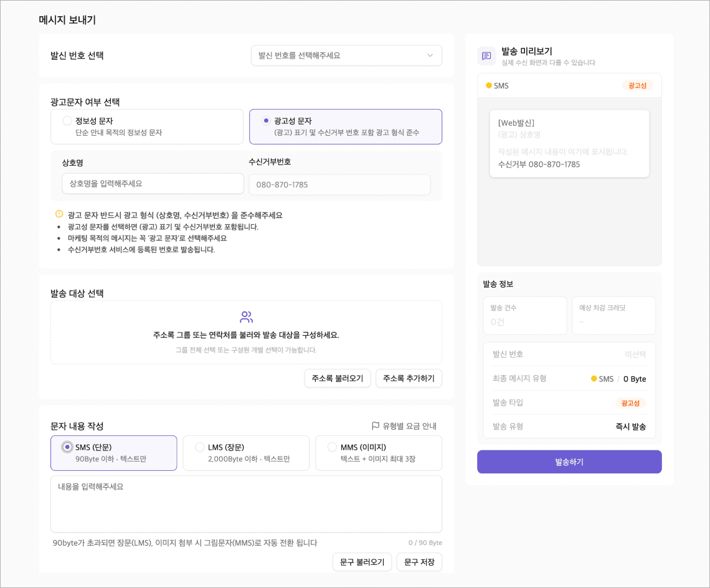This screenshot has height=588, width=710.
Task: Click the 발송 정보 heading
Action: [498, 284]
